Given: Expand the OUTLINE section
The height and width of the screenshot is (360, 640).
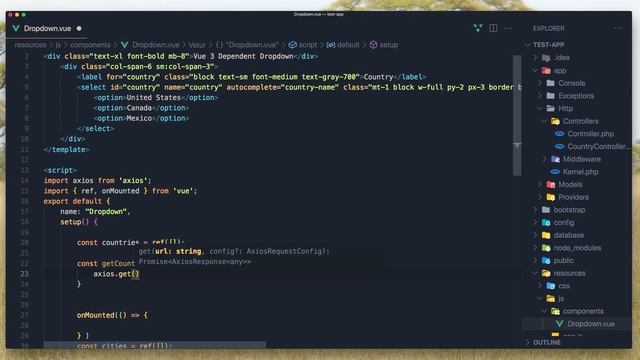Looking at the screenshot, I should click(x=527, y=342).
